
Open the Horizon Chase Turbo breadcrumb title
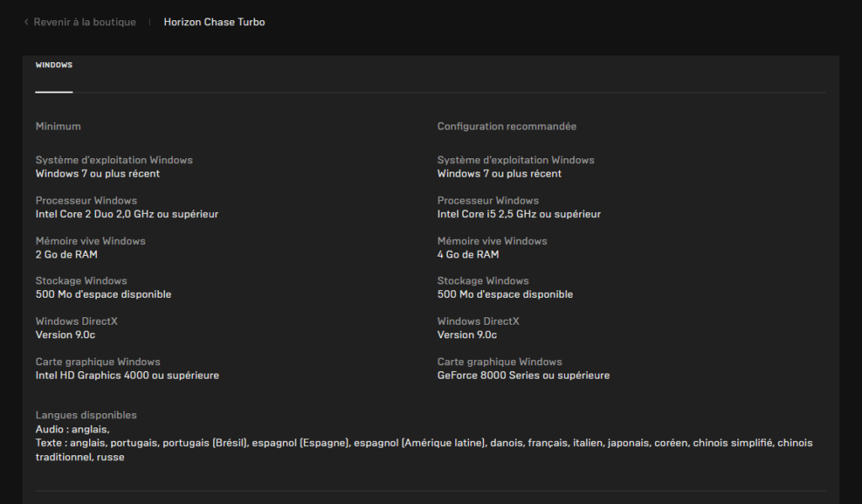pos(215,22)
